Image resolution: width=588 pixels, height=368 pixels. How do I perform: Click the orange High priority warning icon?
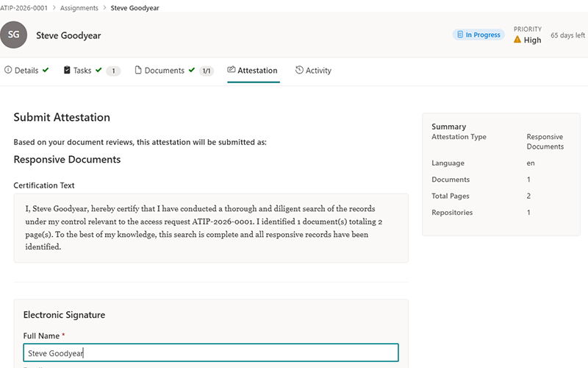click(517, 40)
